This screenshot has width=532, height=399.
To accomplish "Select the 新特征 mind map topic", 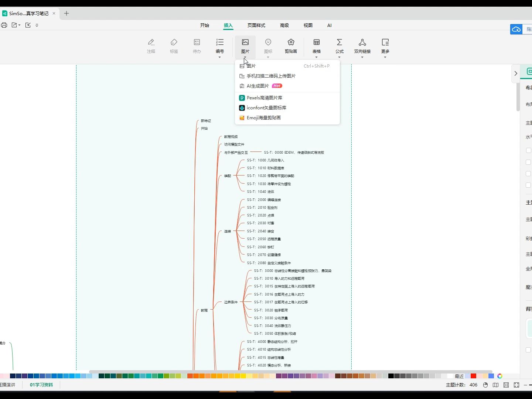I will 206,121.
